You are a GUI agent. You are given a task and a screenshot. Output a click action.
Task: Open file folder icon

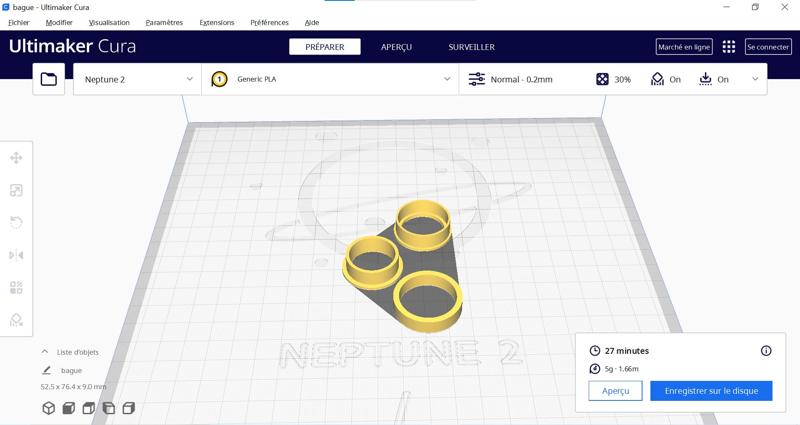coord(48,79)
